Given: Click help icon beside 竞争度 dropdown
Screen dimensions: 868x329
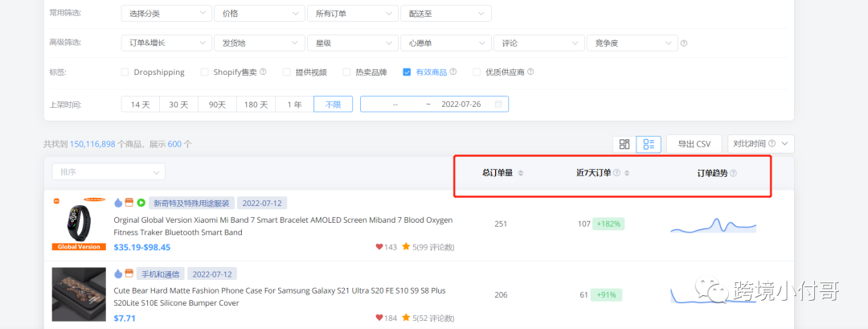Looking at the screenshot, I should pos(684,43).
